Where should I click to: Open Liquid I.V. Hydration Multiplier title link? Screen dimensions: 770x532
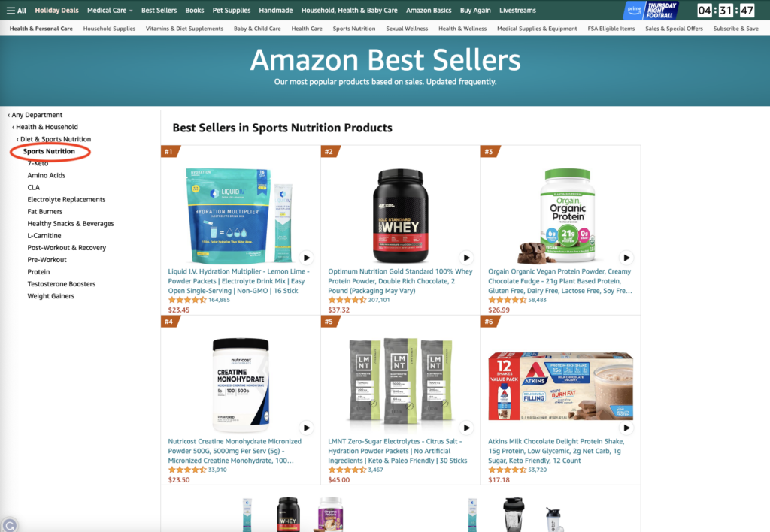[x=238, y=281]
